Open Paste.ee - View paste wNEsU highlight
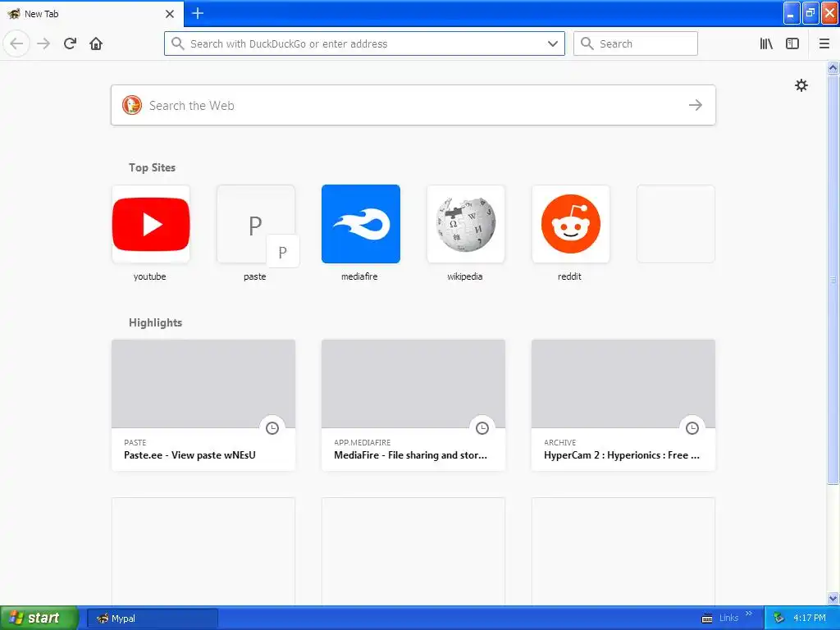The image size is (840, 630). click(203, 405)
